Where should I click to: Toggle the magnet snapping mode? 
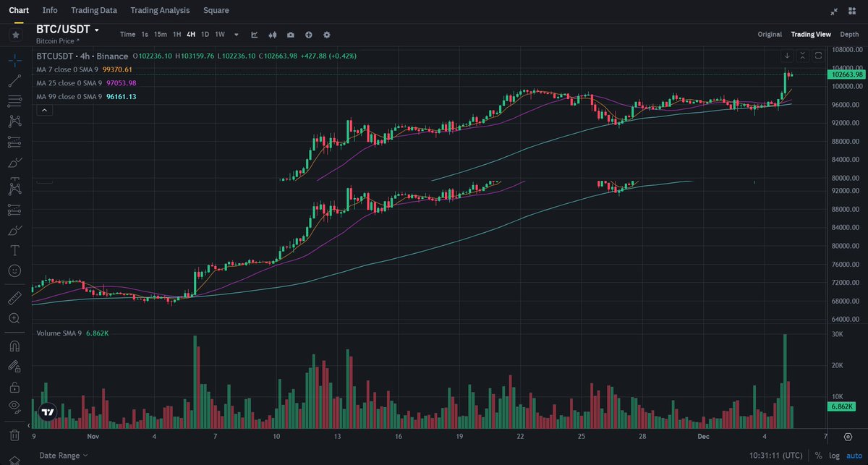14,346
